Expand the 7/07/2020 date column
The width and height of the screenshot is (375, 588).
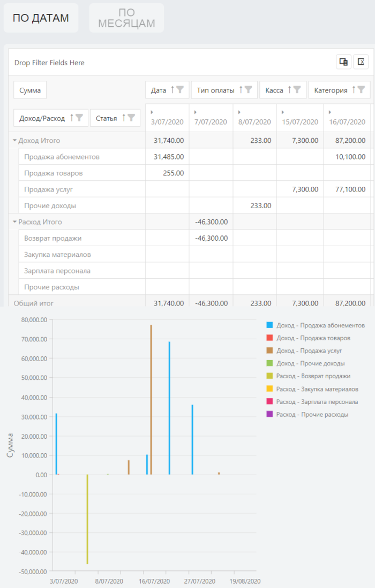click(x=195, y=112)
